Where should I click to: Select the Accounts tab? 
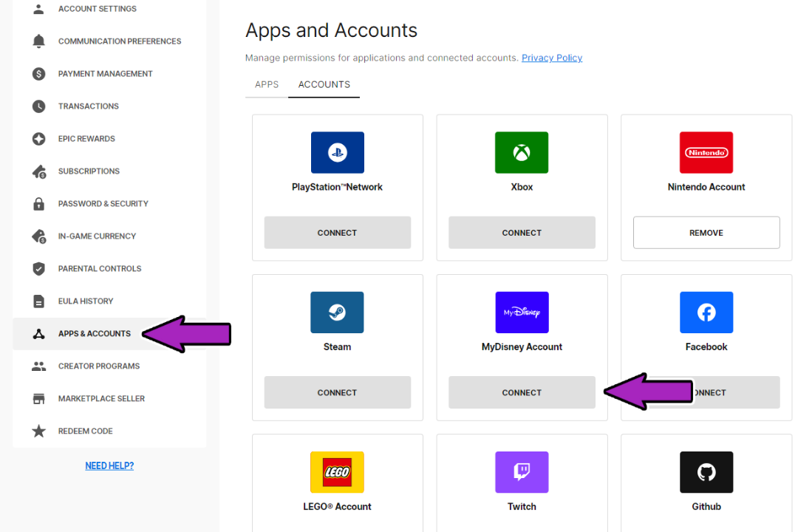point(324,84)
